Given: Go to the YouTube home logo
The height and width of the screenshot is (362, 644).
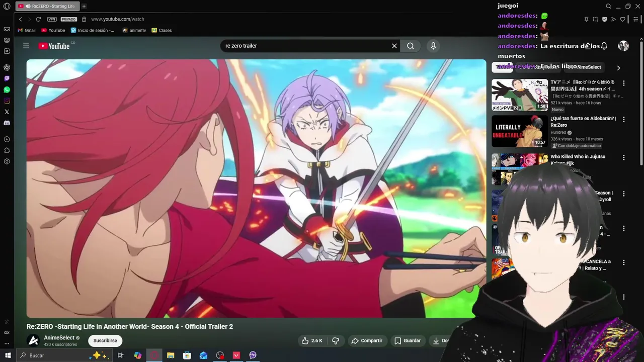Looking at the screenshot, I should 54,46.
